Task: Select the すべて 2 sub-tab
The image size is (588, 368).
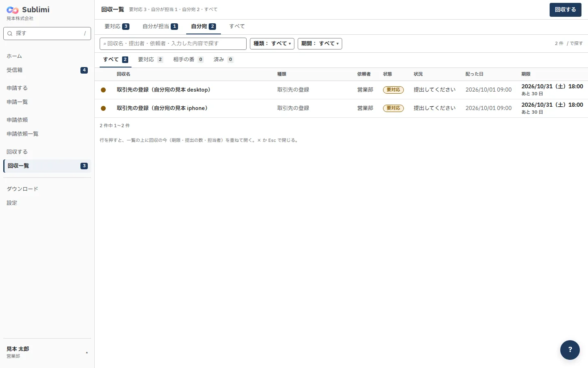Action: point(116,60)
